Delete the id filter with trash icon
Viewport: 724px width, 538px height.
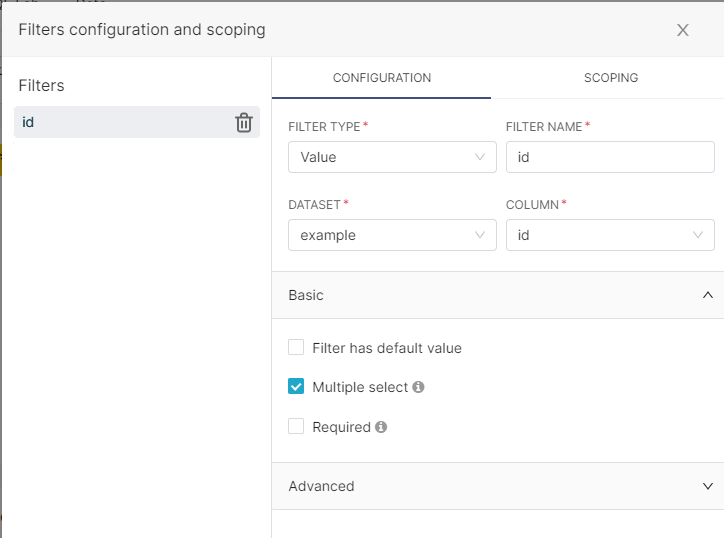[x=244, y=123]
